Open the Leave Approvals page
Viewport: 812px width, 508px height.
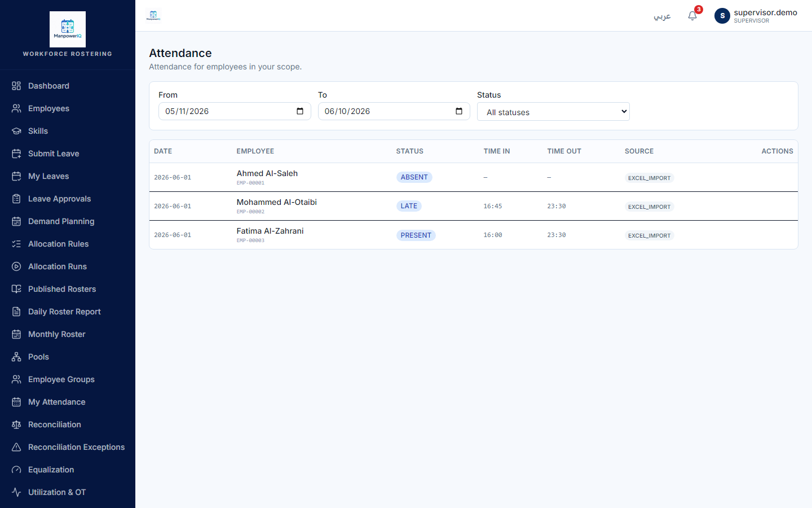tap(68, 199)
